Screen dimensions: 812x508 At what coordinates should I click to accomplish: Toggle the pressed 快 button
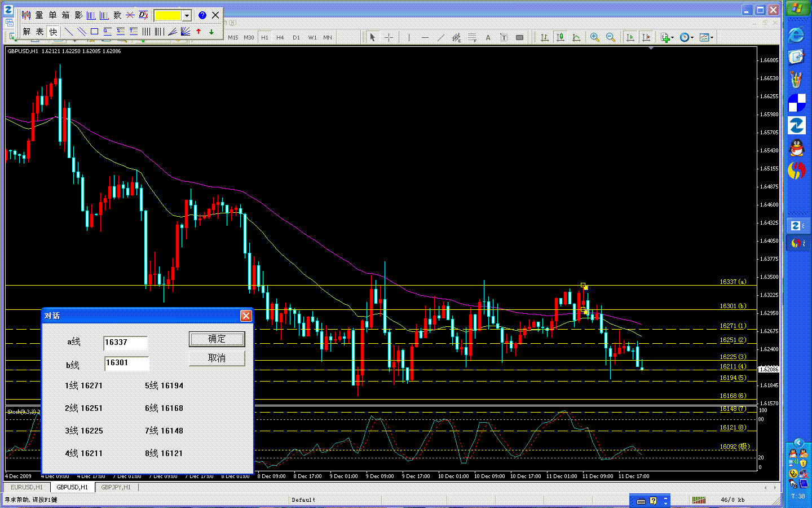pyautogui.click(x=53, y=32)
